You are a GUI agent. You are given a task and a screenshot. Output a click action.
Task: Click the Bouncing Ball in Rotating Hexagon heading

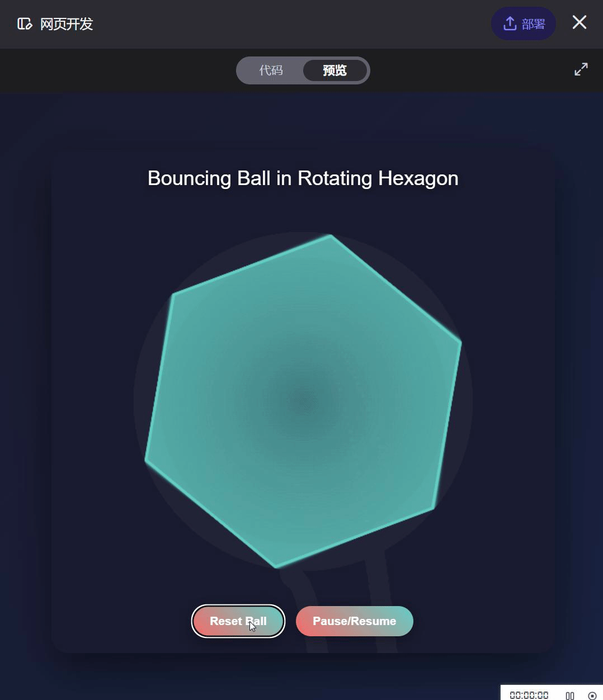click(303, 178)
